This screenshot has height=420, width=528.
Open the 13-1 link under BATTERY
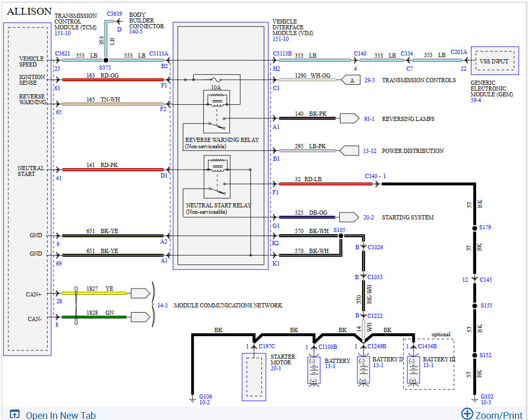[x=329, y=366]
